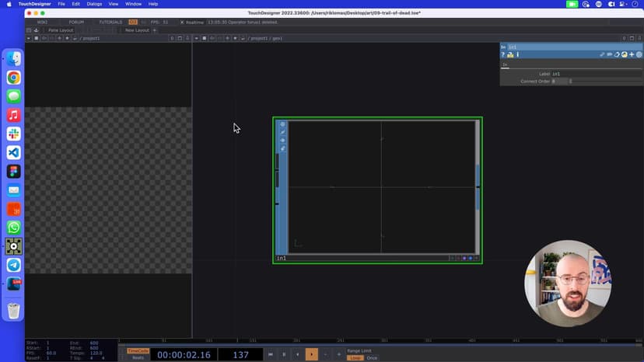Switch range limit to Once
The width and height of the screenshot is (644, 362).
click(372, 358)
